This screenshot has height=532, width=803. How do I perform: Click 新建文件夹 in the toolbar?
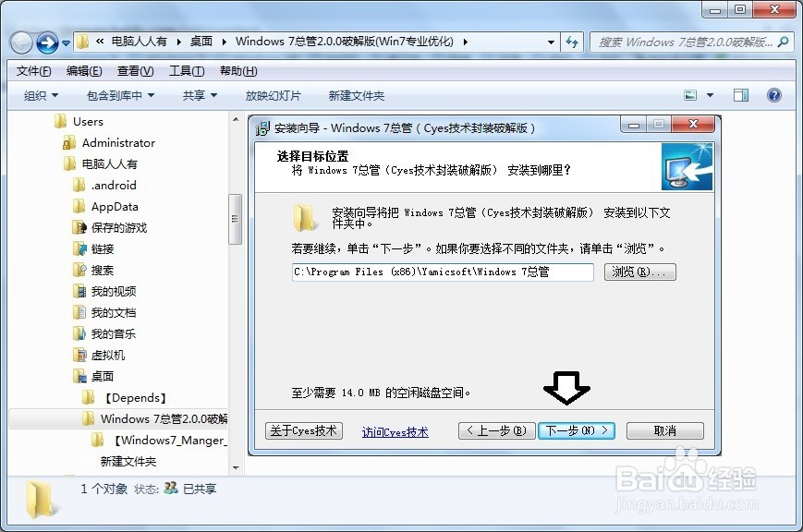[356, 96]
